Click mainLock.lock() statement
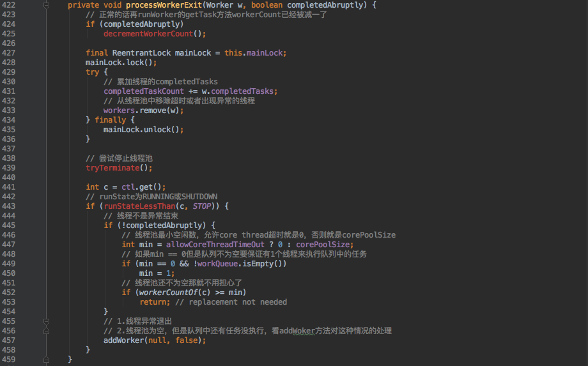The image size is (588, 366). coord(121,63)
